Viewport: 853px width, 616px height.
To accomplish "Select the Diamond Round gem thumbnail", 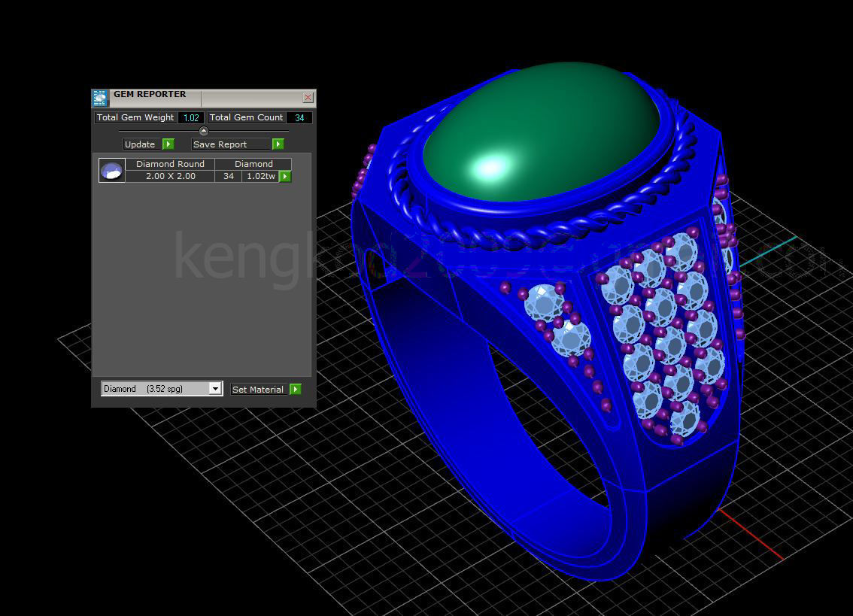I will [x=112, y=171].
